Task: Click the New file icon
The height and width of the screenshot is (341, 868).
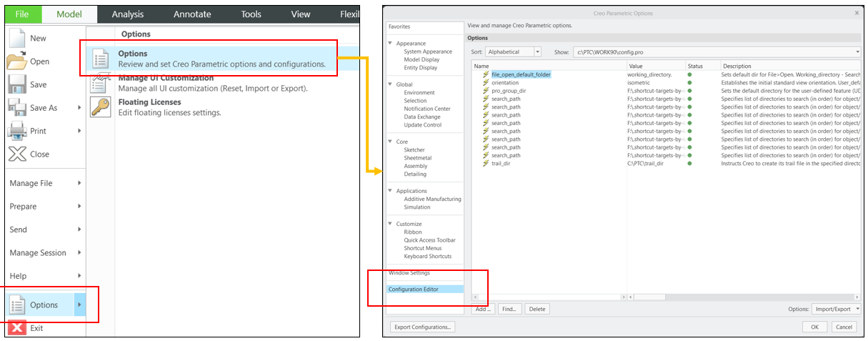Action: (17, 38)
